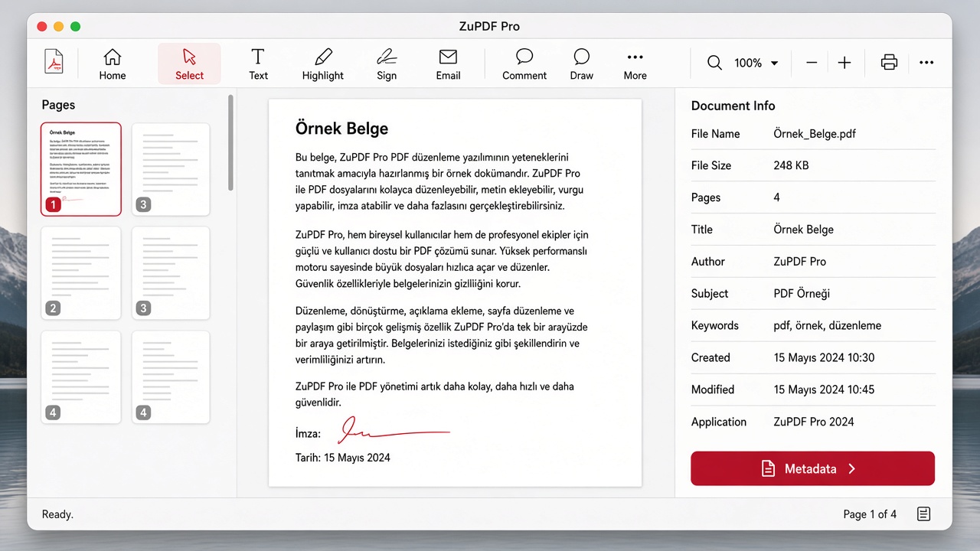
Task: Click the Email envelope tool
Action: point(448,64)
